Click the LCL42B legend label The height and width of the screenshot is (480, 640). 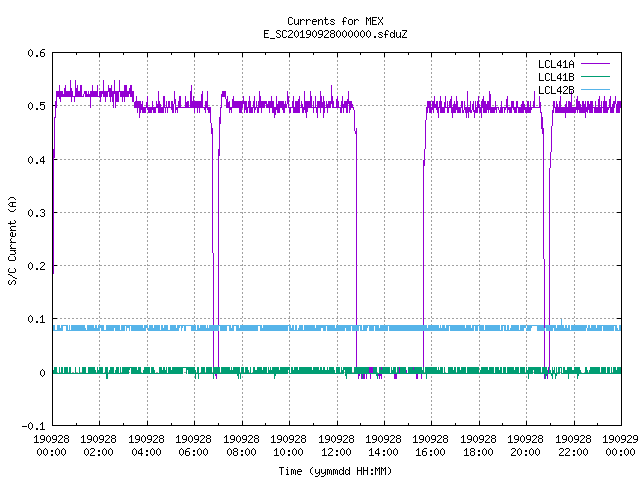(x=556, y=90)
